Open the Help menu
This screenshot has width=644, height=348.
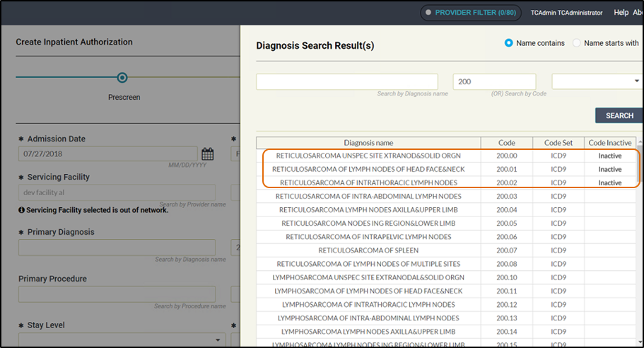(621, 13)
